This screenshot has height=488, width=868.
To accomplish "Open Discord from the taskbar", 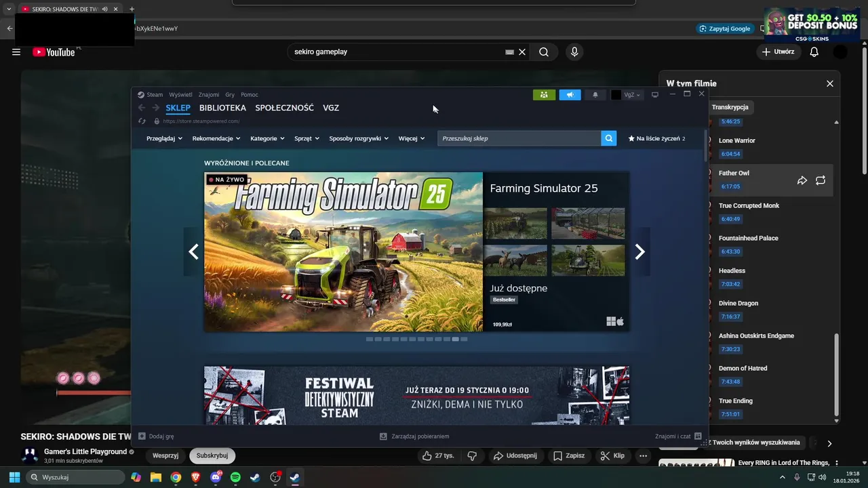I will (216, 477).
